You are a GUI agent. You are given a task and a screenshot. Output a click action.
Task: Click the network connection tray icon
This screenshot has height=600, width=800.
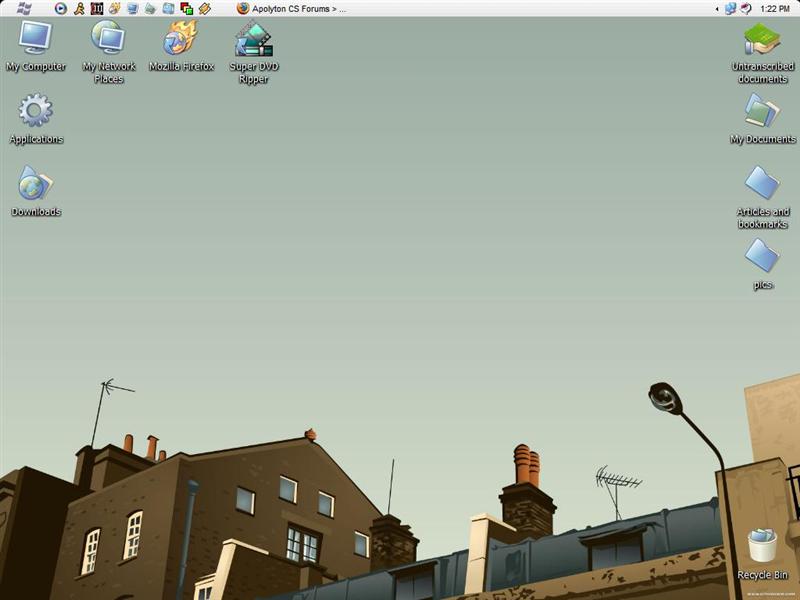coord(731,8)
